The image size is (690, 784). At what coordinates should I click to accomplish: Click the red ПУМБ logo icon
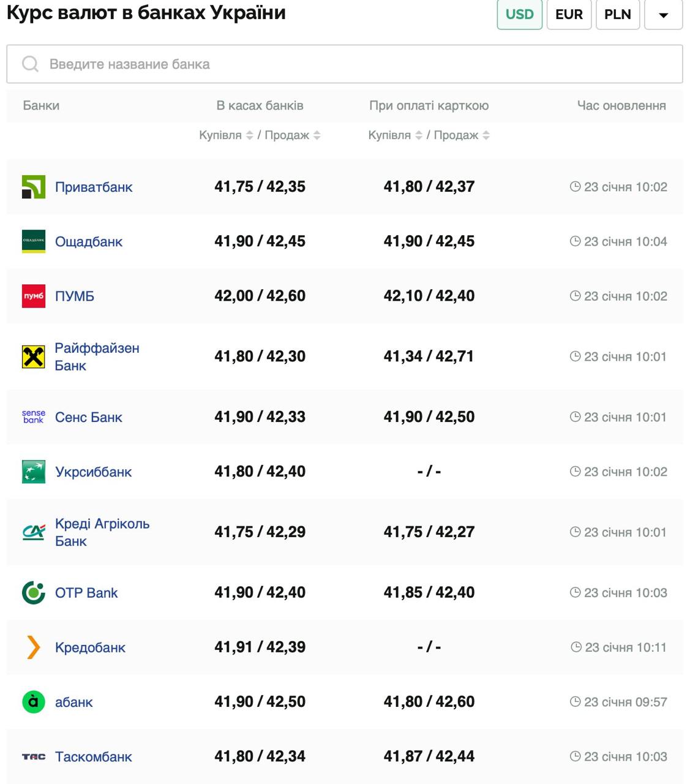(x=34, y=296)
